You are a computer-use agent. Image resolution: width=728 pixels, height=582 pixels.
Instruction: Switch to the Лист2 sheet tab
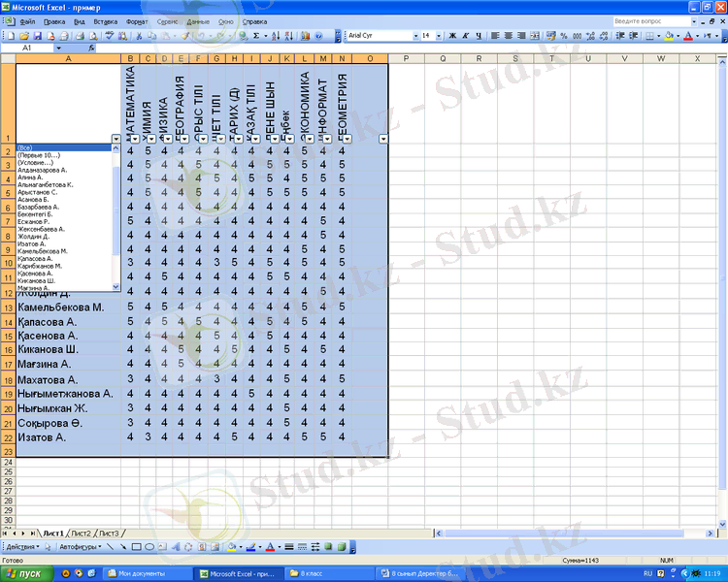pos(81,533)
